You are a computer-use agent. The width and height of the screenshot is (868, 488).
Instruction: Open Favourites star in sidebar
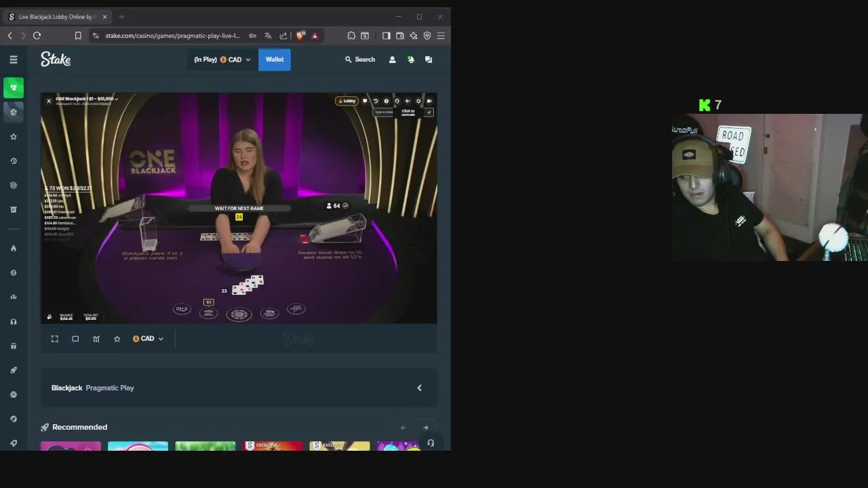[x=14, y=137]
